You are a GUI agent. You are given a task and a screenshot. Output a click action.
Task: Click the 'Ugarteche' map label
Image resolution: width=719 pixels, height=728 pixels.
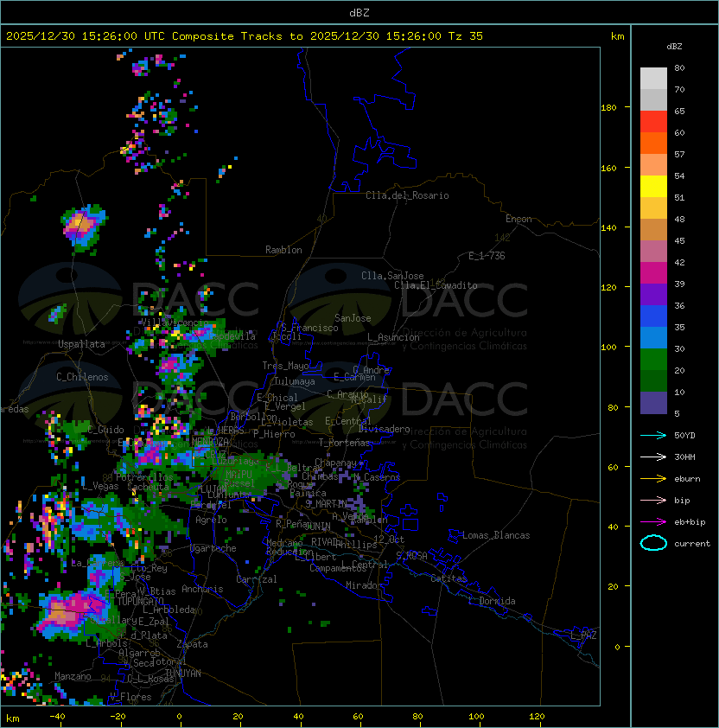tap(213, 548)
